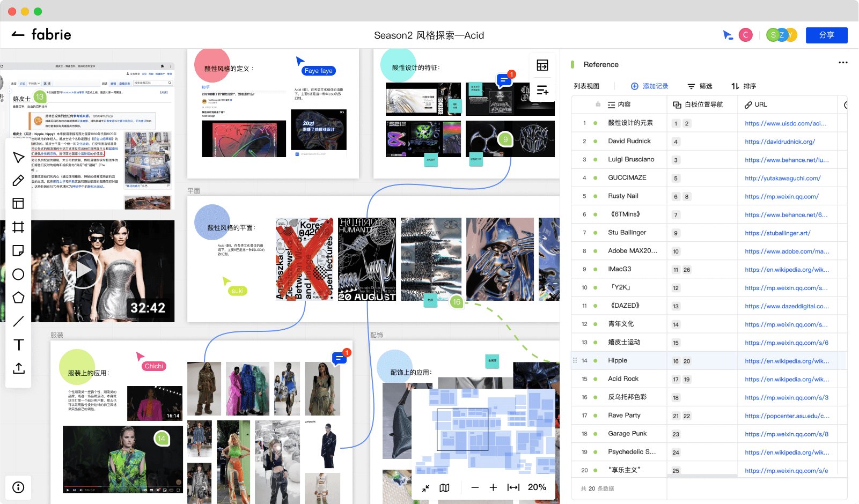
Task: Open the three-dot menu of Reference panel
Action: pyautogui.click(x=843, y=63)
